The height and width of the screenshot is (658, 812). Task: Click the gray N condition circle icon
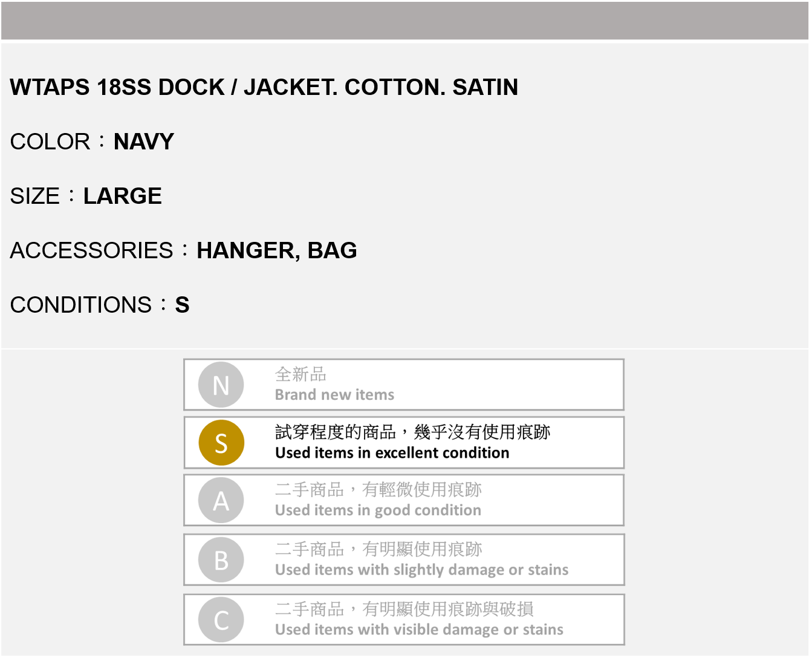(221, 385)
